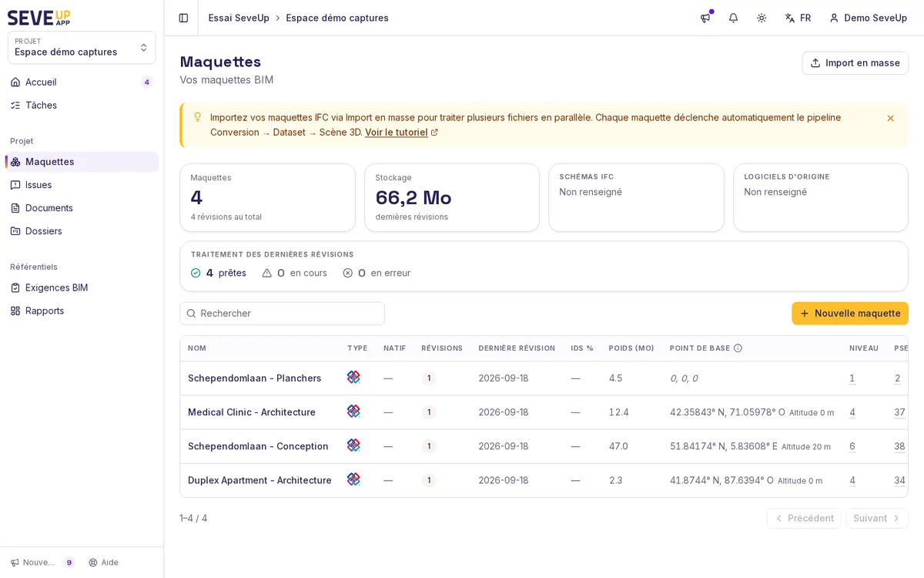Screen dimensions: 924x578
Task: Dismiss the yellow import tip banner
Action: coord(890,118)
